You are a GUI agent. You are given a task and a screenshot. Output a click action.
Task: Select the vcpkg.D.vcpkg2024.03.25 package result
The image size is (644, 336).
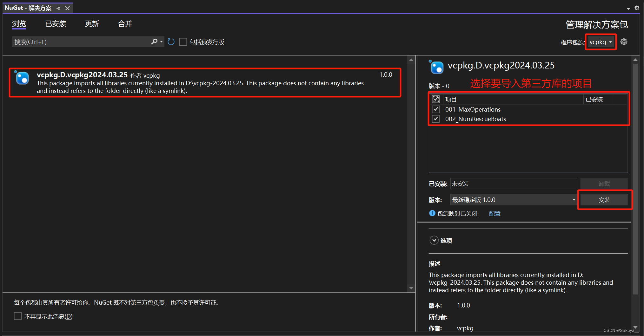[205, 82]
